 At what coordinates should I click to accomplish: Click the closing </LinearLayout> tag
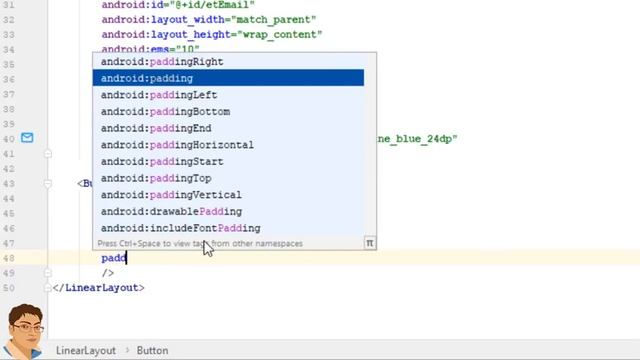pyautogui.click(x=98, y=288)
